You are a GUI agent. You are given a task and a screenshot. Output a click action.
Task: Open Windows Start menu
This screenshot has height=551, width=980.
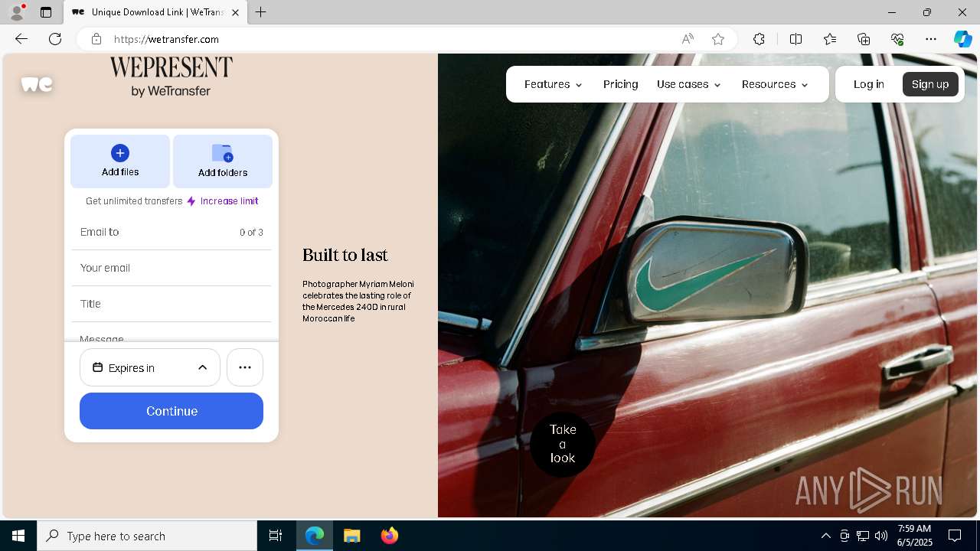pyautogui.click(x=18, y=536)
